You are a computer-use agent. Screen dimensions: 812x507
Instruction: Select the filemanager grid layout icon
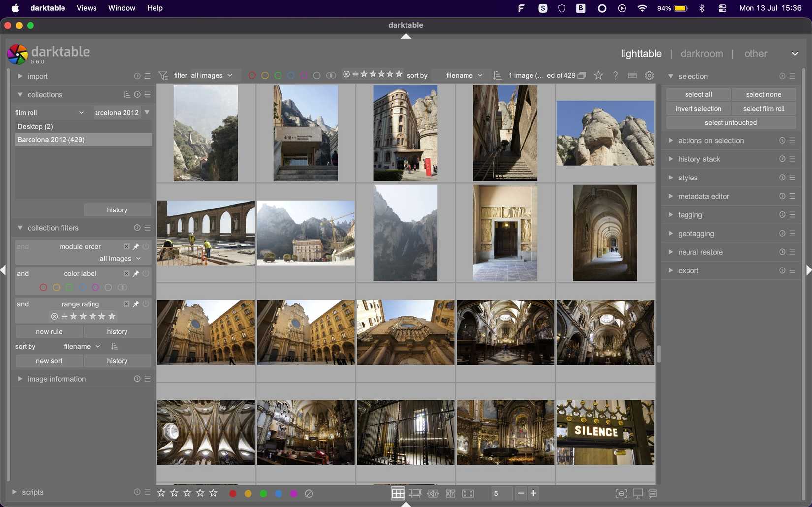coord(398,493)
